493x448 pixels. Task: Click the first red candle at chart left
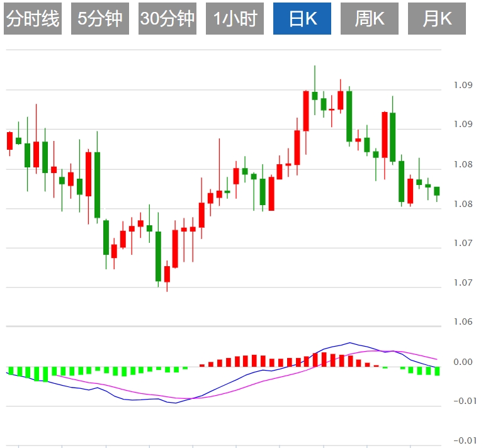click(9, 141)
